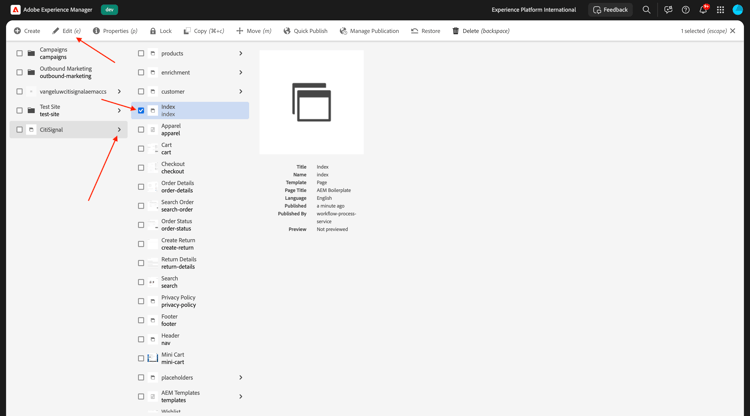Screen dimensions: 750x416
Task: Open the user profile avatar
Action: [738, 10]
